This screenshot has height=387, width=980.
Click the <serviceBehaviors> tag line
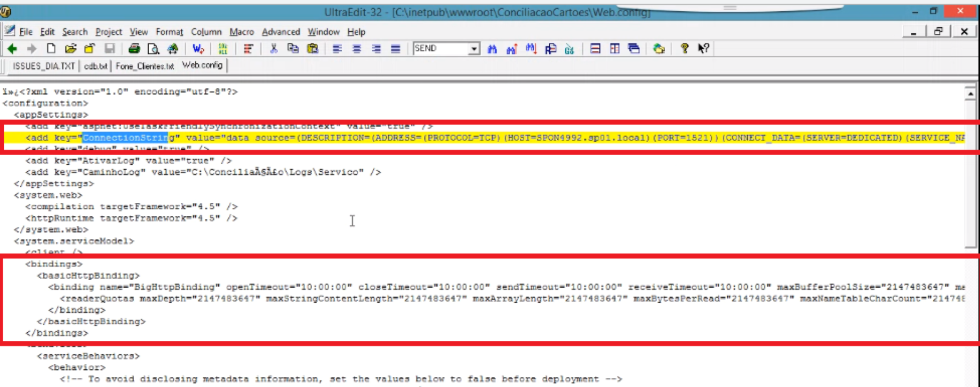[x=89, y=356]
